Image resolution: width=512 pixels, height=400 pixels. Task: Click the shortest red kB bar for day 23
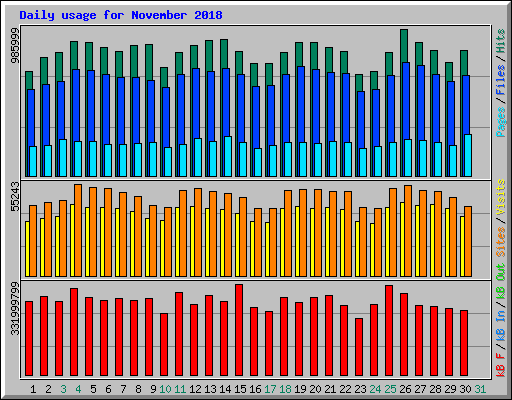(x=359, y=347)
